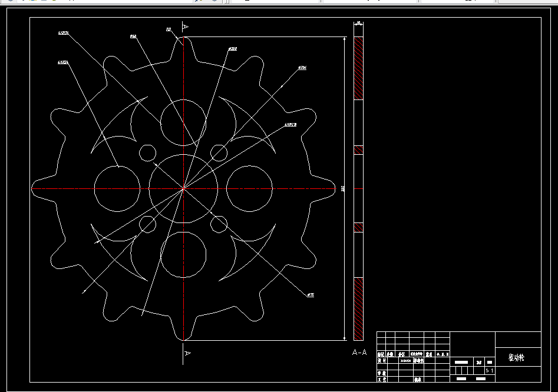
Task: Select the large round hole below the hub
Action: (183, 254)
